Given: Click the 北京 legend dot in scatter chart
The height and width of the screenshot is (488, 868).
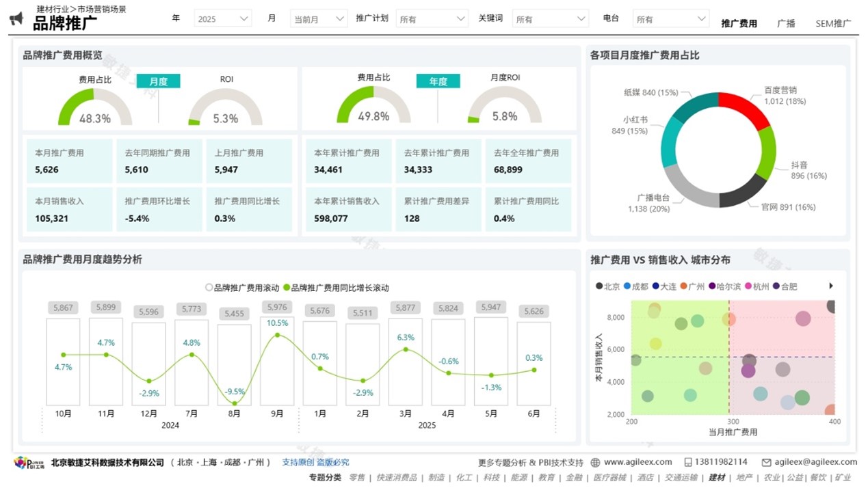Looking at the screenshot, I should click(599, 286).
